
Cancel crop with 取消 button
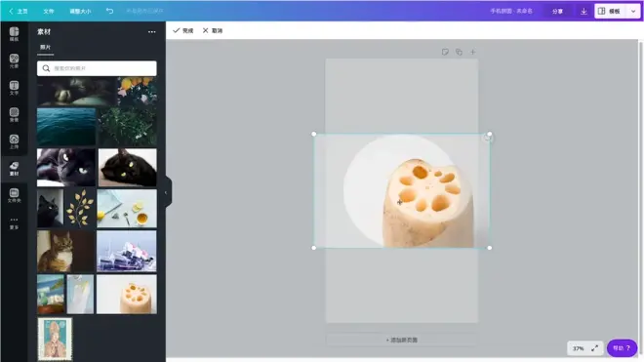coord(213,30)
